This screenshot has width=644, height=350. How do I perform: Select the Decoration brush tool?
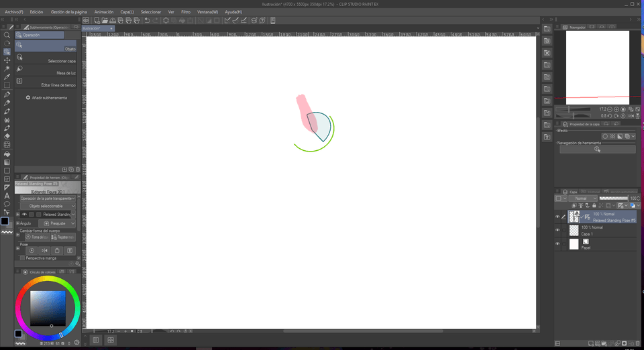pos(7,120)
